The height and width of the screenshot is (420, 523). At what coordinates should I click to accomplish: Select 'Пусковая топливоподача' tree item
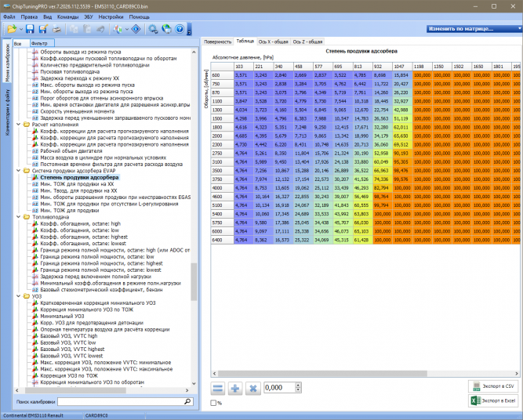tap(70, 71)
